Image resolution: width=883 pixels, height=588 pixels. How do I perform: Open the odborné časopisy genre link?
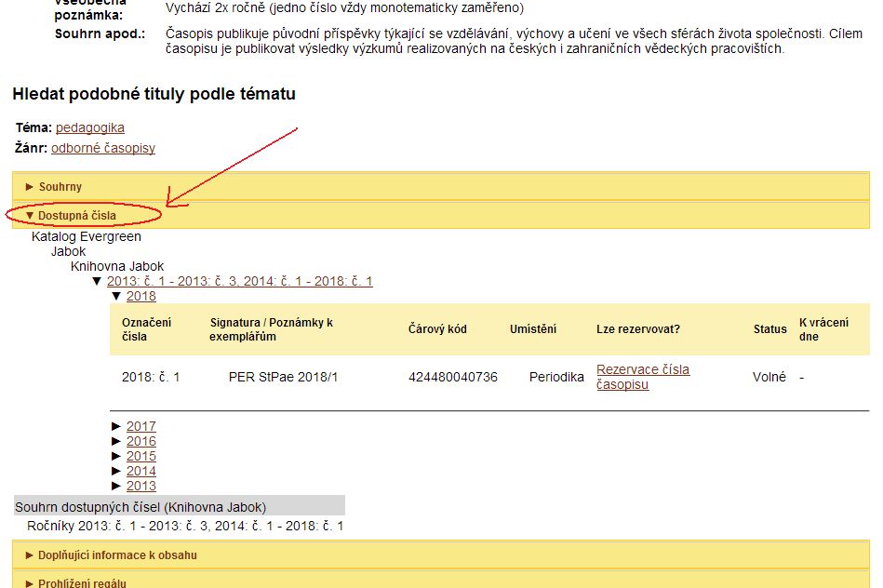point(103,148)
